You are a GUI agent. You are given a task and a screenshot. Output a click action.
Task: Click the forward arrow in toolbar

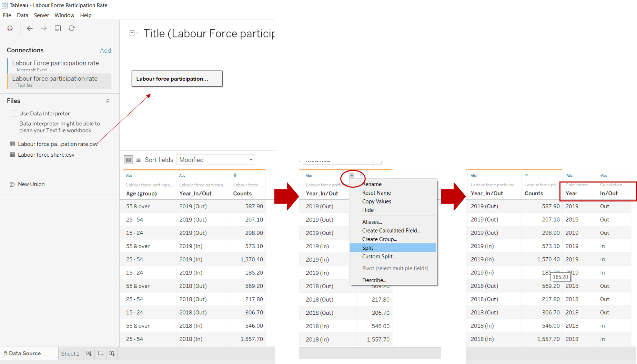click(44, 28)
